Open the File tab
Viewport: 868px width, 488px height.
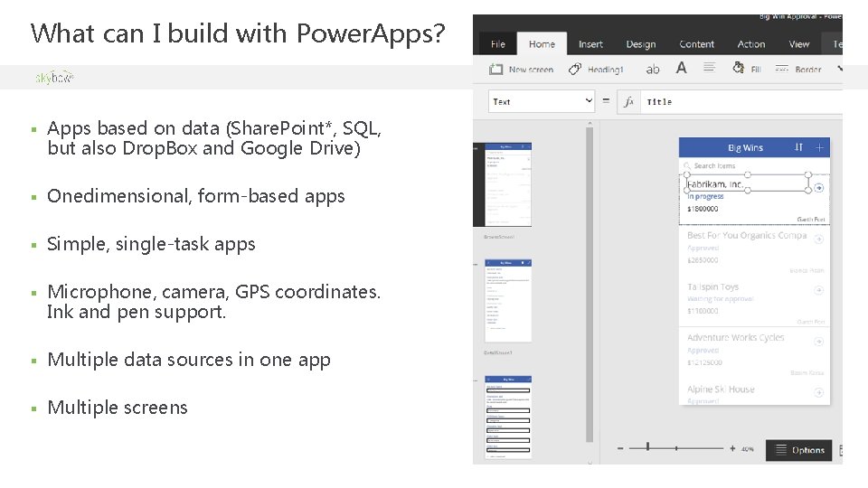[497, 44]
